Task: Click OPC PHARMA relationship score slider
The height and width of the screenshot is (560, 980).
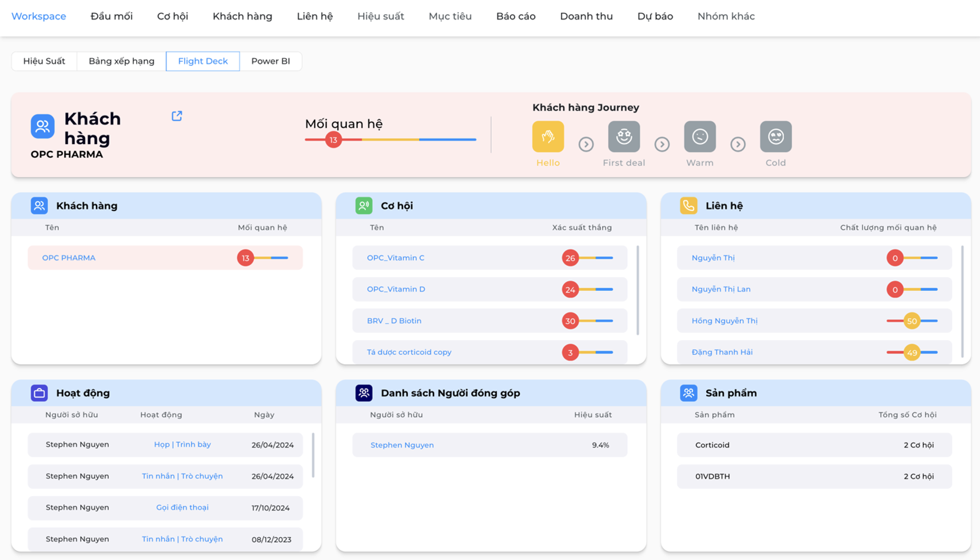Action: pos(263,258)
